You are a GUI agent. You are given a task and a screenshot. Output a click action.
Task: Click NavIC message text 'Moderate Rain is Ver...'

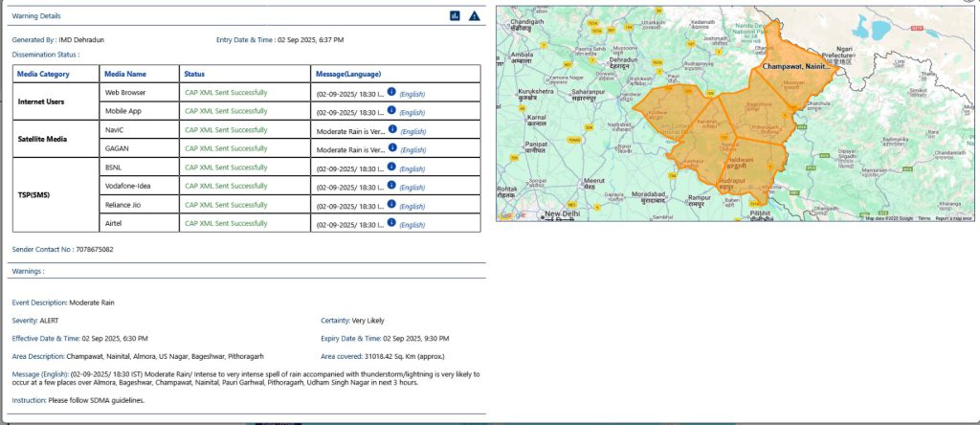(351, 132)
